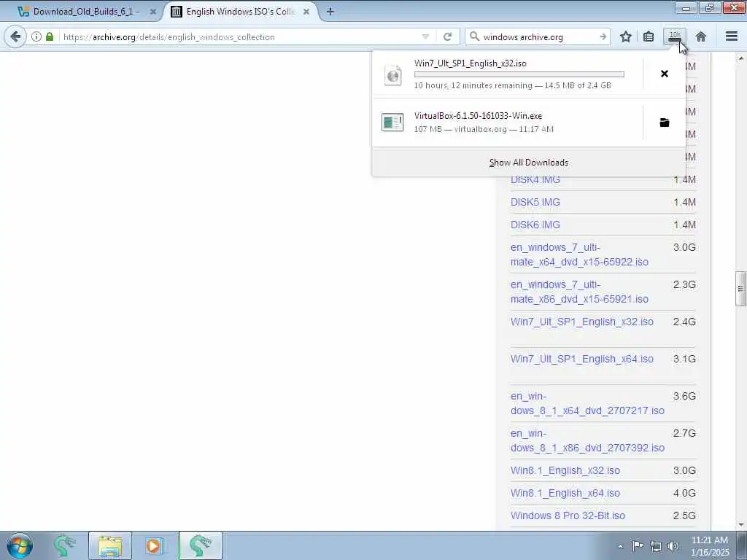This screenshot has height=560, width=747.
Task: Open the DISK5.IMG link
Action: 535,202
